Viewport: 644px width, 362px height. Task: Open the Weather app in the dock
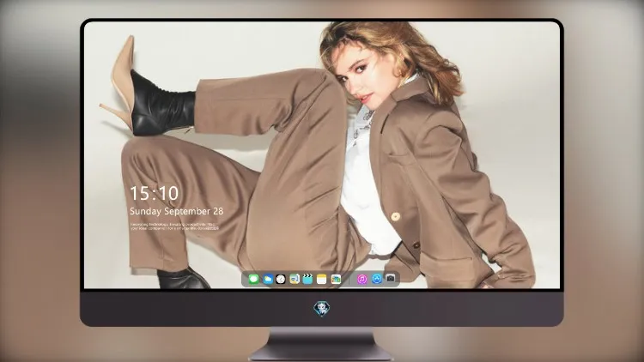pos(268,279)
